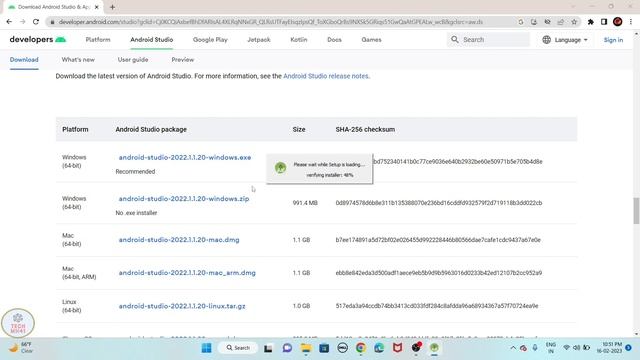This screenshot has width=640, height=360.
Task: Expand the Language dropdown
Action: (x=565, y=40)
